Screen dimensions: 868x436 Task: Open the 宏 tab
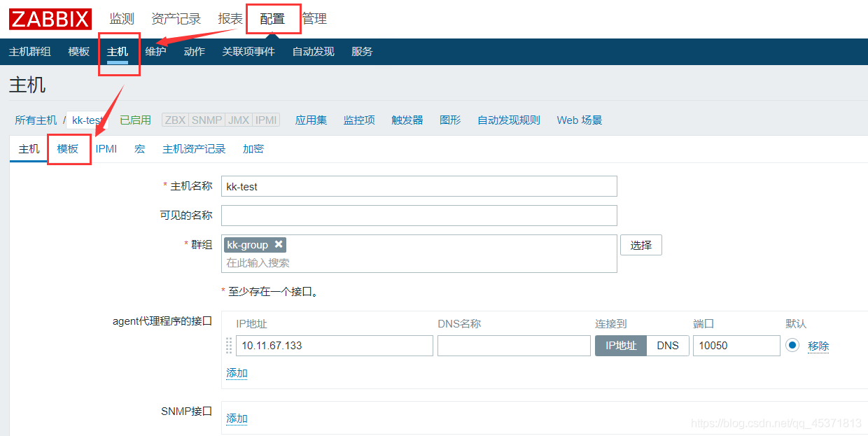[140, 149]
